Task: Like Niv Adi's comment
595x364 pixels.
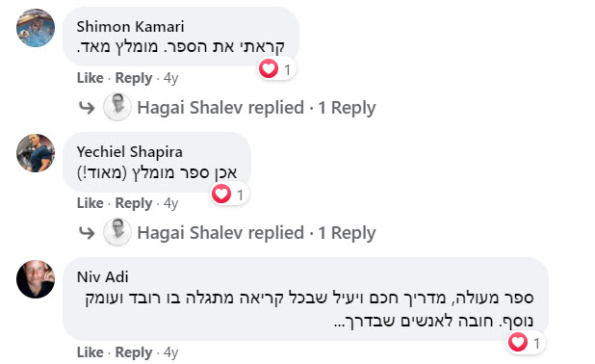Action: coord(91,352)
